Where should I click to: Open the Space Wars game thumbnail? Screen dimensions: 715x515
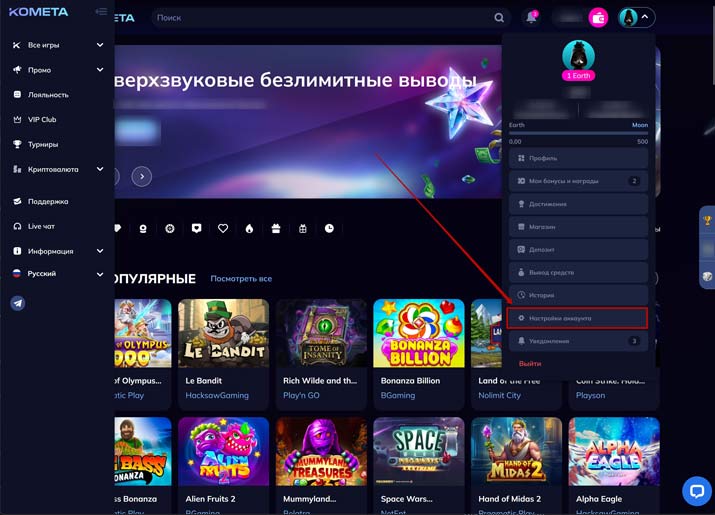[419, 452]
